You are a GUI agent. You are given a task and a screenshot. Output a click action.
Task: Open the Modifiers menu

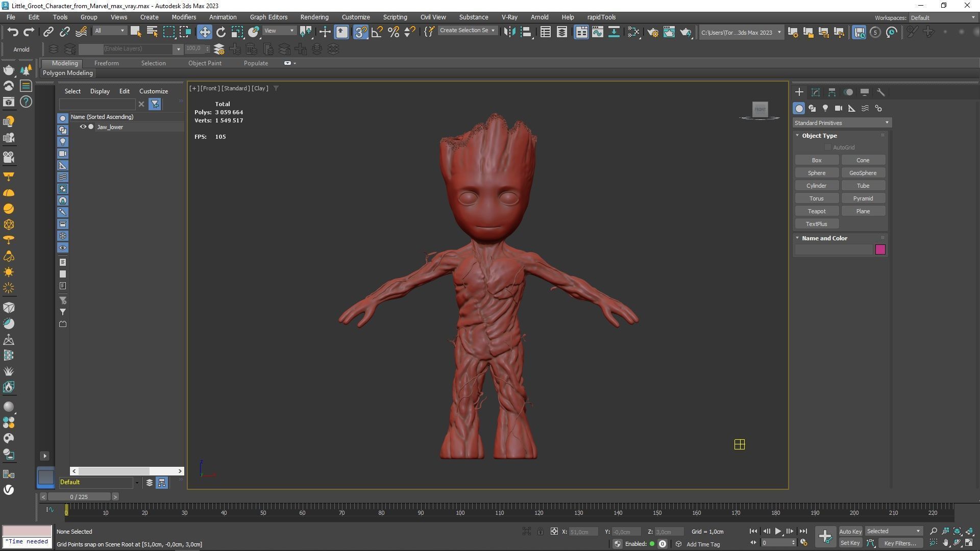[184, 17]
